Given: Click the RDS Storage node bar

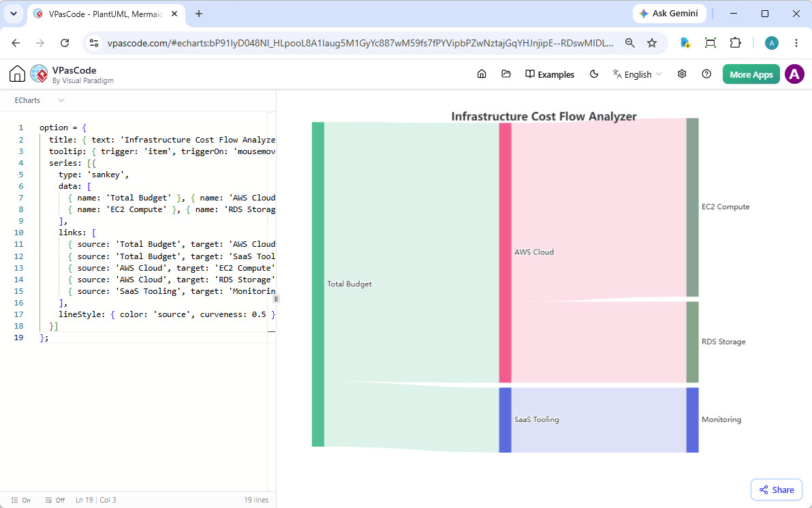Looking at the screenshot, I should tap(692, 342).
